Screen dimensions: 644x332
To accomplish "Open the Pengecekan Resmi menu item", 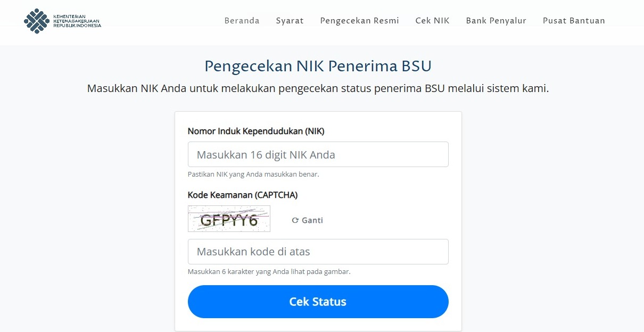I will [359, 21].
